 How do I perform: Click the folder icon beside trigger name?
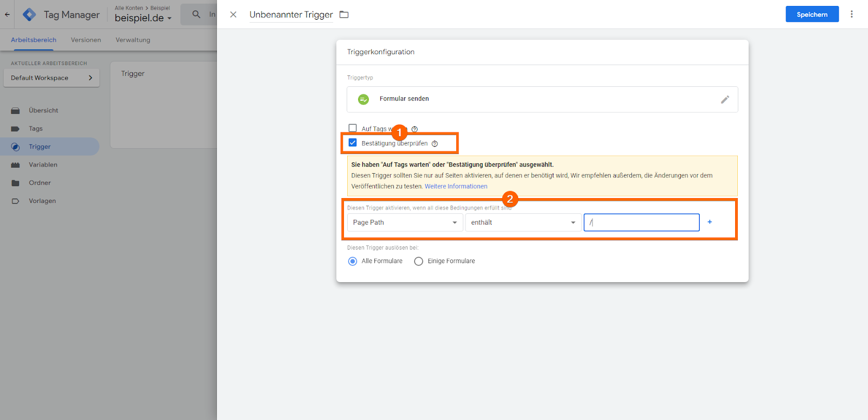pos(344,15)
